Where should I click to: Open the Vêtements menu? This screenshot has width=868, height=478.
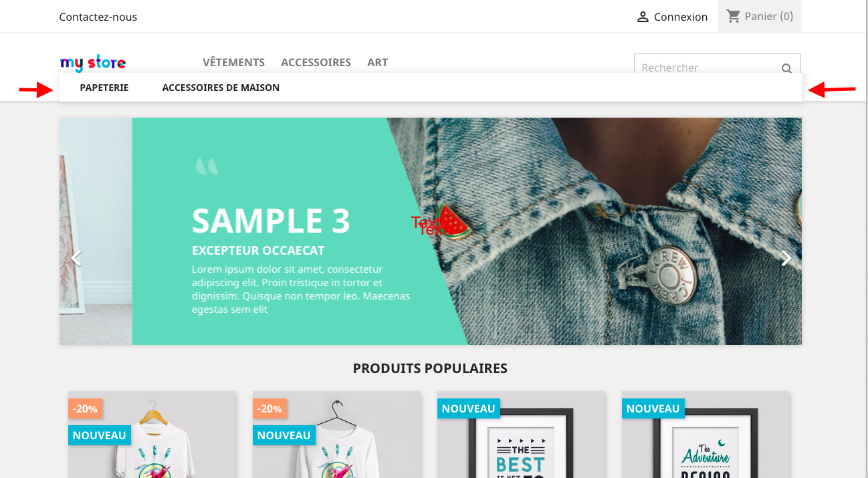[x=234, y=62]
